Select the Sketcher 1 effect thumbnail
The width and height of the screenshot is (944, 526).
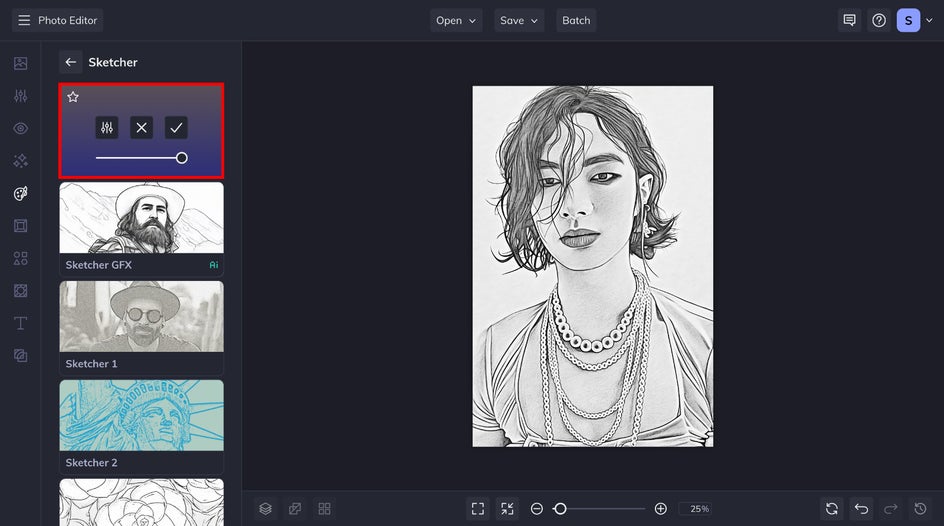click(x=141, y=327)
